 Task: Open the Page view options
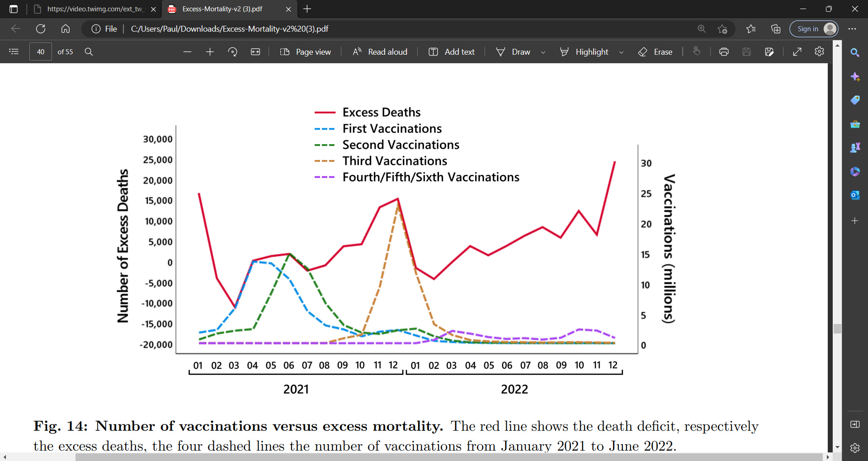(x=306, y=52)
